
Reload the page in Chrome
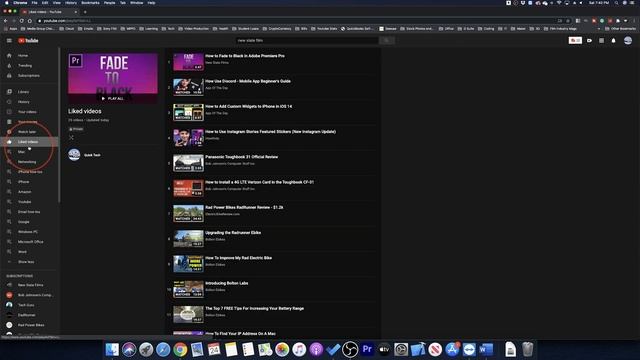point(22,21)
